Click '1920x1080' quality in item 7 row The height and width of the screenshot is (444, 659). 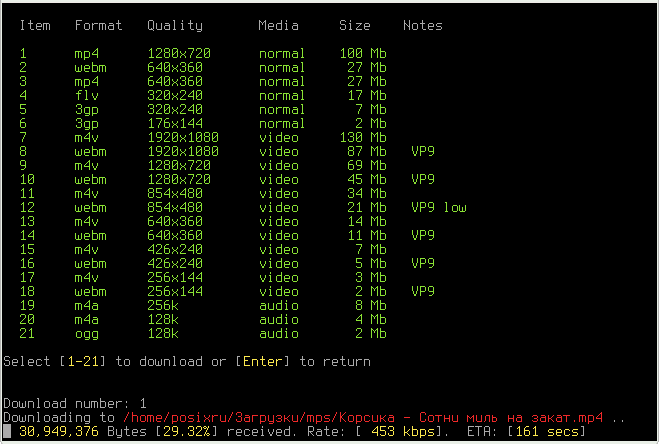[x=183, y=137]
